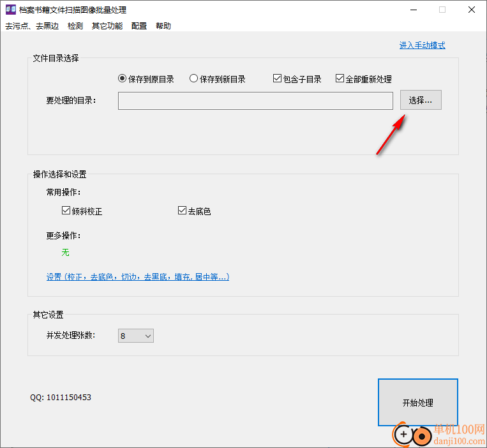Uncheck the 倾斜校正 checkbox
This screenshot has height=448, width=487.
click(66, 211)
